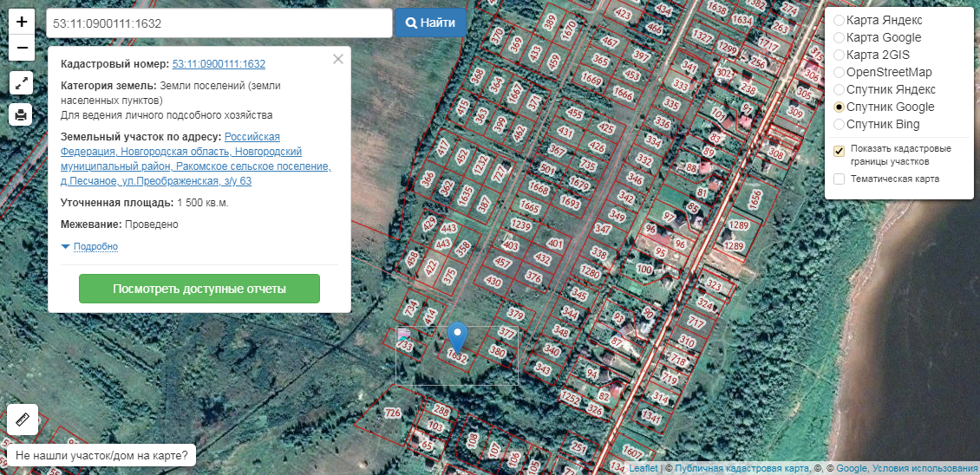Click parcel labeled 717 on map
The image size is (980, 475).
pos(696,322)
